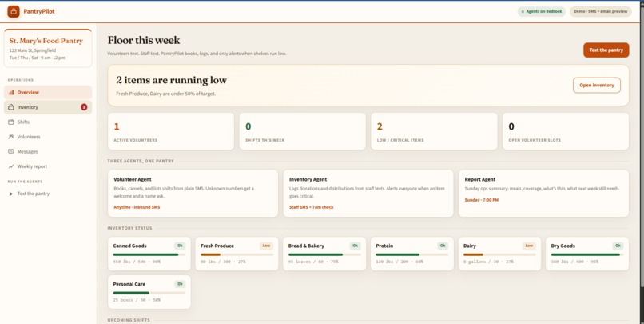Click 'Tue / Thu / Sat · 9 am–12 pm' hours text
The width and height of the screenshot is (644, 324).
[37, 58]
